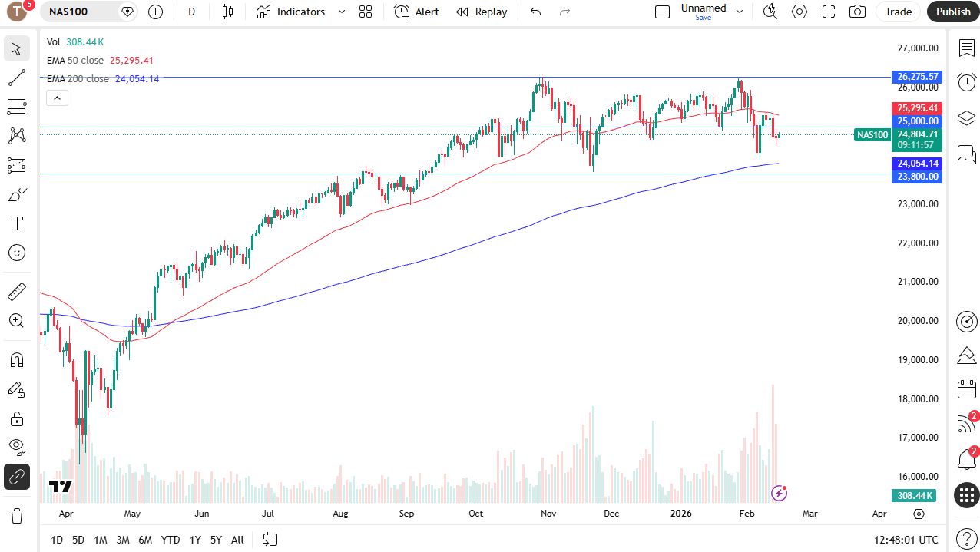Image resolution: width=980 pixels, height=552 pixels.
Task: Select the EMA 200 close indicator
Action: coord(78,78)
